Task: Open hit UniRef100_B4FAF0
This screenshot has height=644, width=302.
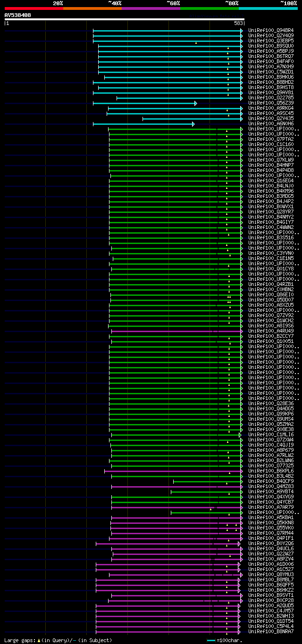Action: click(x=271, y=62)
